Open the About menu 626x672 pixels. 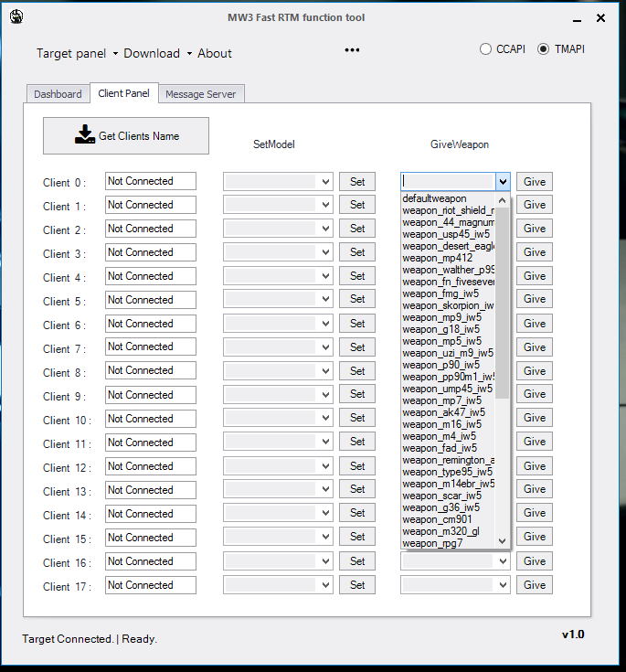pos(214,54)
